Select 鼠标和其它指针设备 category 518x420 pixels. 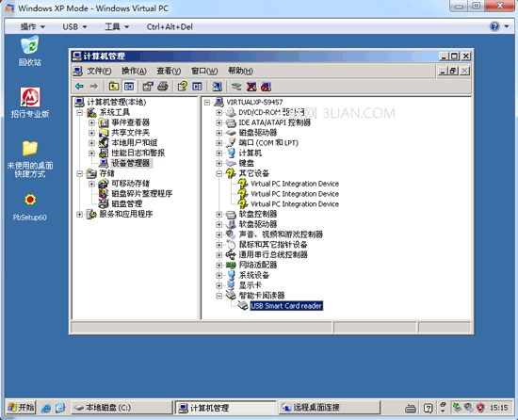point(273,245)
